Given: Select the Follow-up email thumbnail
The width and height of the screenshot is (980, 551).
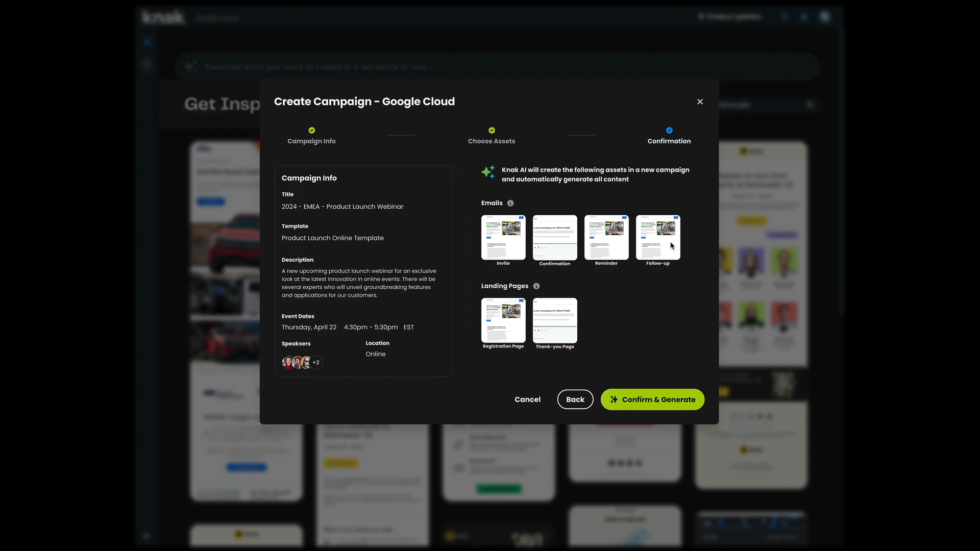Looking at the screenshot, I should [658, 237].
